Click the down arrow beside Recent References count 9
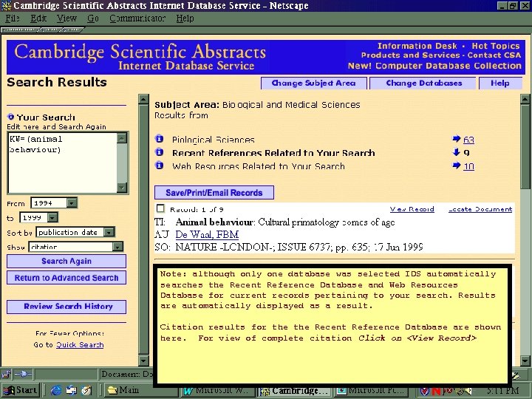Image resolution: width=532 pixels, height=399 pixels. 457,152
